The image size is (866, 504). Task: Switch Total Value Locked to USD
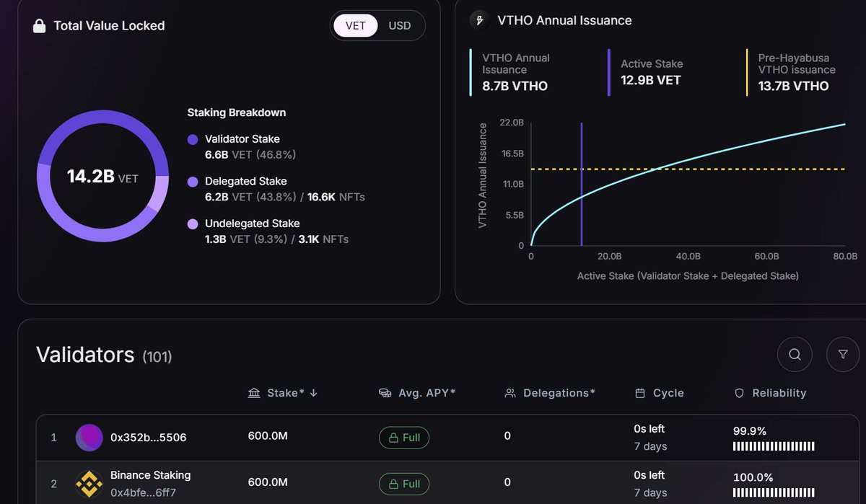(400, 26)
